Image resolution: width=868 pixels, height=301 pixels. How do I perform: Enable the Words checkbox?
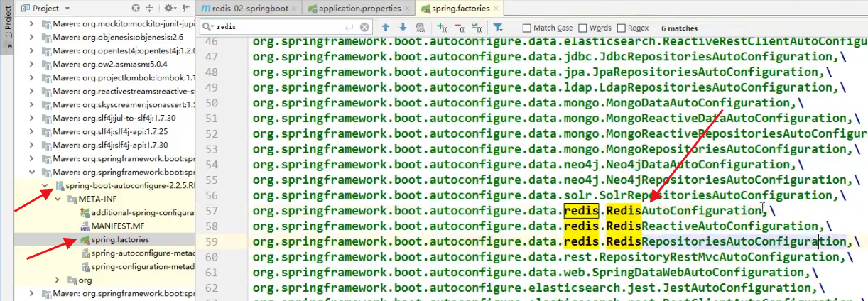(582, 28)
